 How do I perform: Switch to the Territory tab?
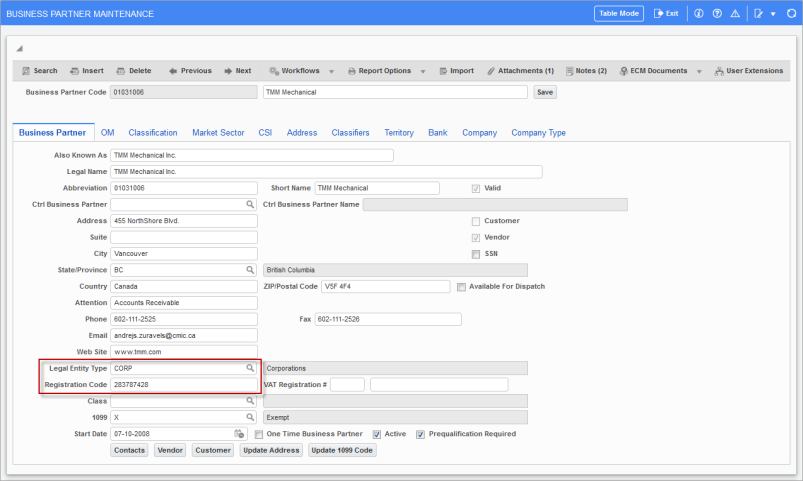tap(399, 133)
